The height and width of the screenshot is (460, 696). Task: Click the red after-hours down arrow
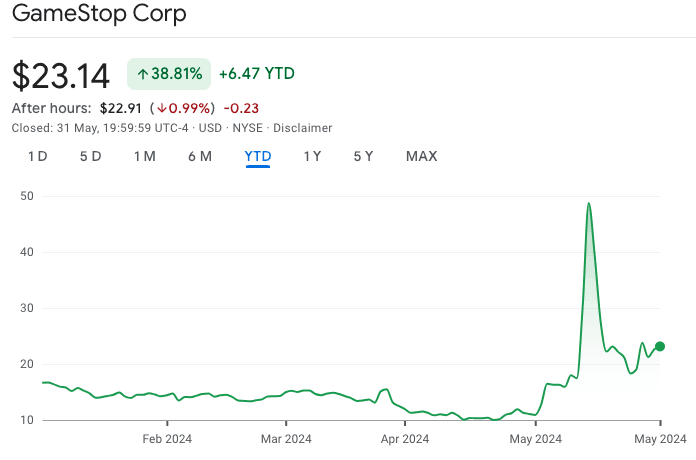point(161,108)
